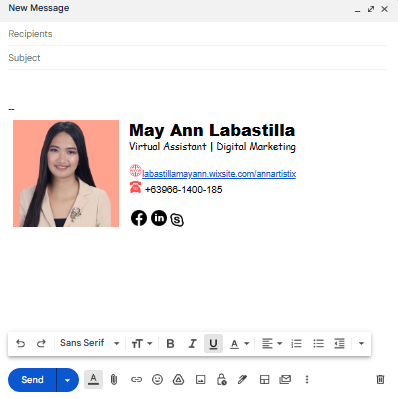Click the Subject field
Viewport: 398px width, 399px height.
pyautogui.click(x=197, y=58)
